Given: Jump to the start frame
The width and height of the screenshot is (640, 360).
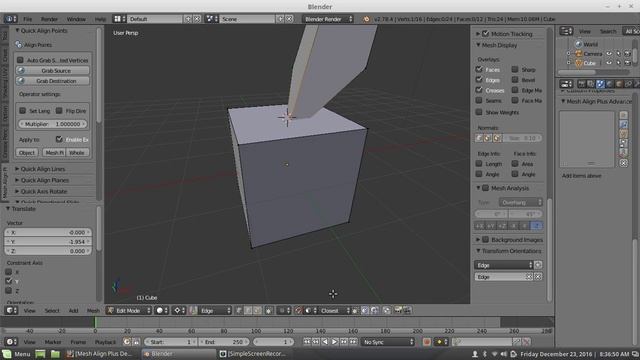Looking at the screenshot, I should (x=307, y=342).
